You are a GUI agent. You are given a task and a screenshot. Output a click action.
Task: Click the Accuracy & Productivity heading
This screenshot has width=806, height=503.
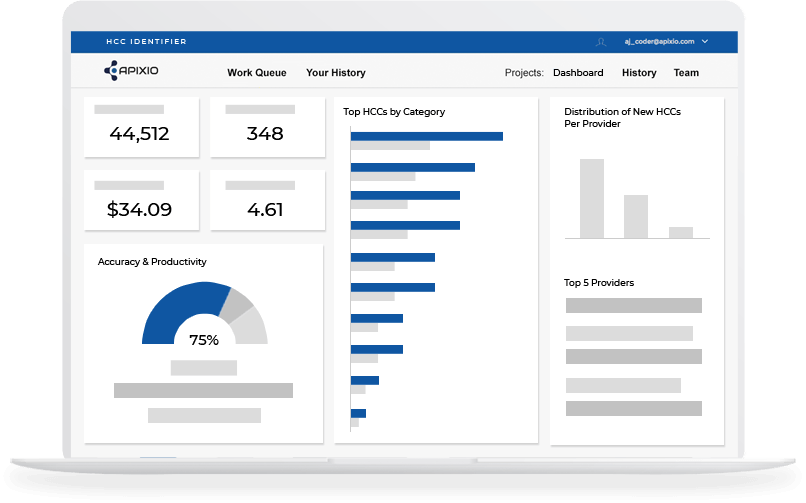(152, 262)
